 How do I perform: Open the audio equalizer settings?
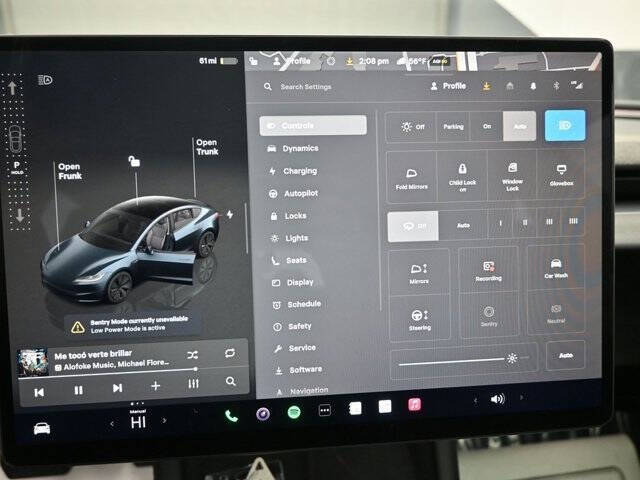click(193, 384)
